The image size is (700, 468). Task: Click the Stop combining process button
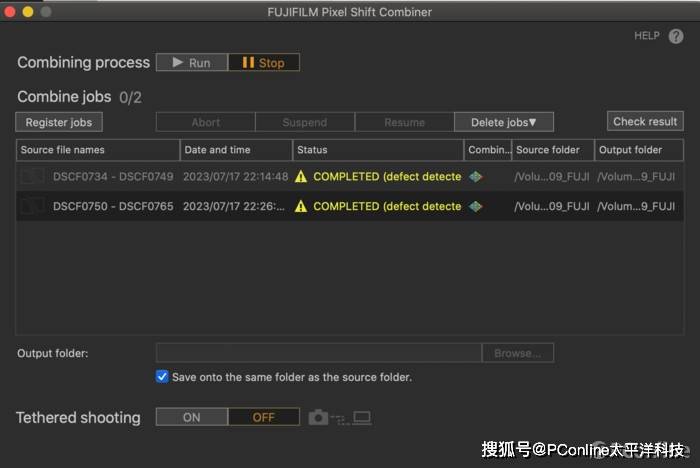(264, 63)
